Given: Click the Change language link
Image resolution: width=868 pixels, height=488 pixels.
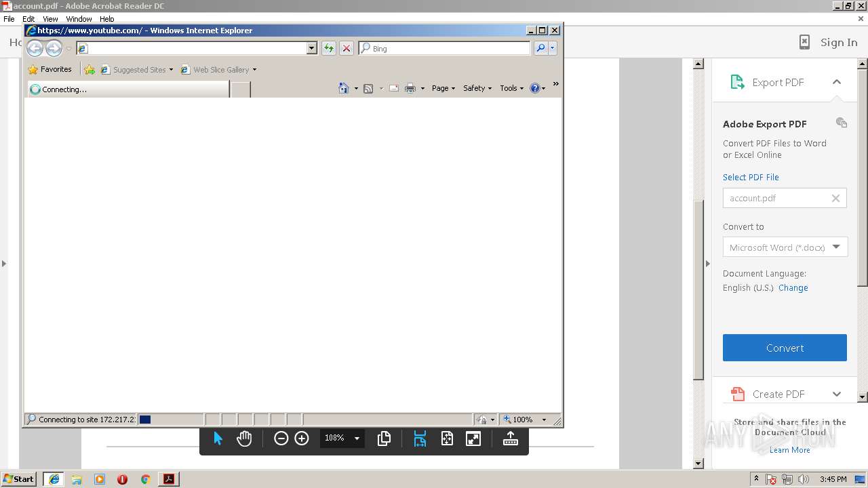Looking at the screenshot, I should pyautogui.click(x=793, y=287).
